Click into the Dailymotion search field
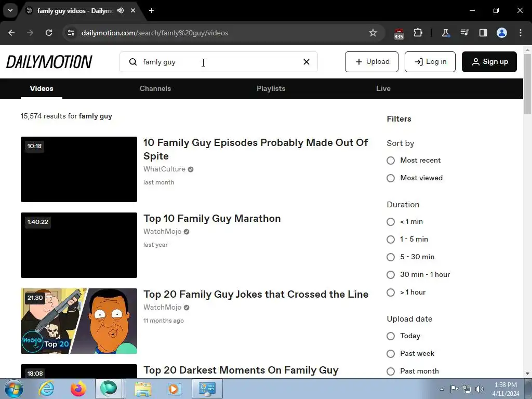Viewport: 532px width, 399px height. (219, 62)
